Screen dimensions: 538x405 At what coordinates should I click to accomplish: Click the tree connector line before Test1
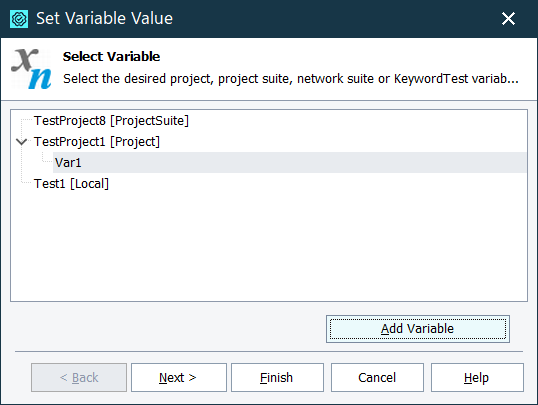[26, 183]
